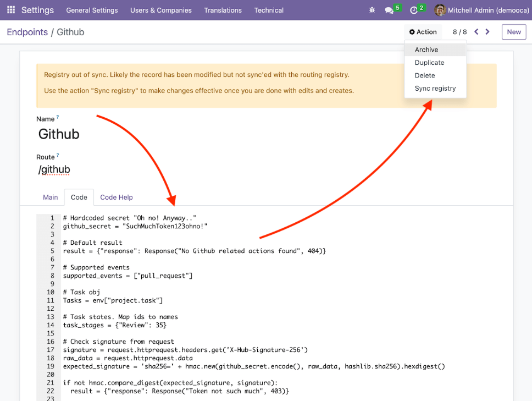Screen dimensions: 532x401
Task: Click the gear icon on the Action button
Action: 412,31
